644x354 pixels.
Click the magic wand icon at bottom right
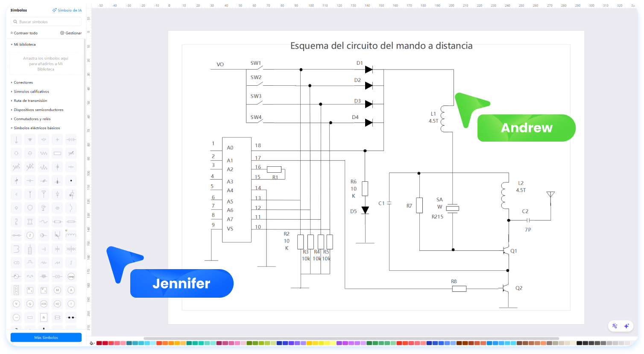click(x=615, y=326)
